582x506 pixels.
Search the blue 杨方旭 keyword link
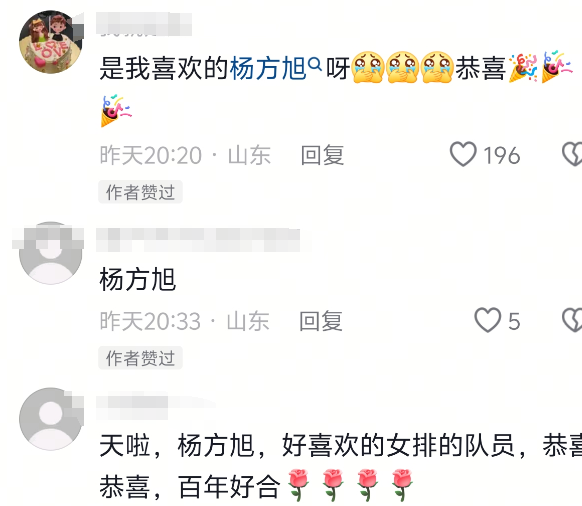tap(268, 69)
